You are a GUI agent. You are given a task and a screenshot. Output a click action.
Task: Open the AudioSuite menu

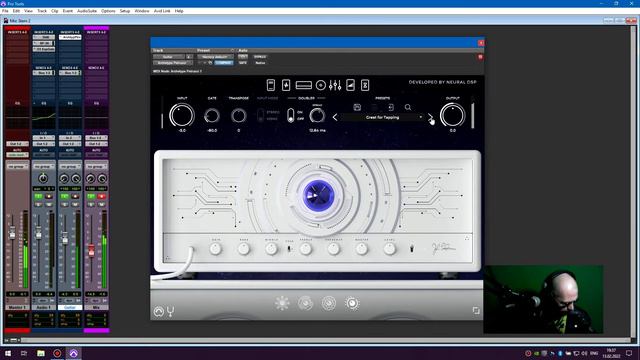[87, 11]
